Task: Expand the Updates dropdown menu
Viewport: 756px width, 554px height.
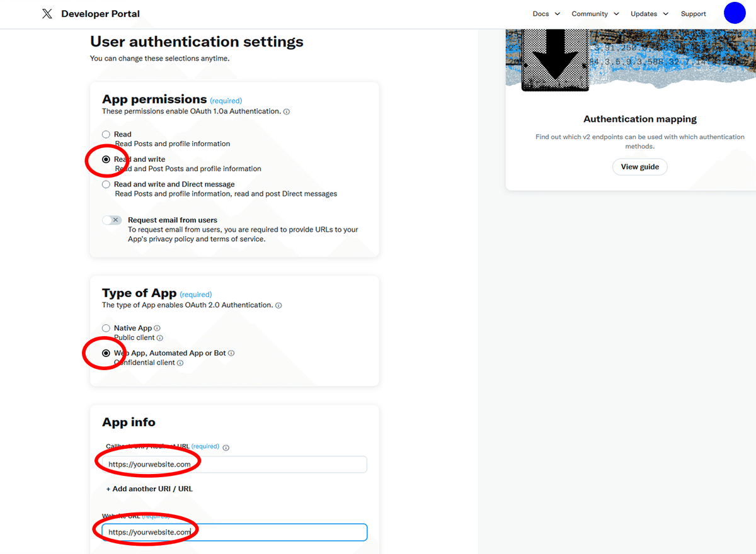Action: pos(649,14)
